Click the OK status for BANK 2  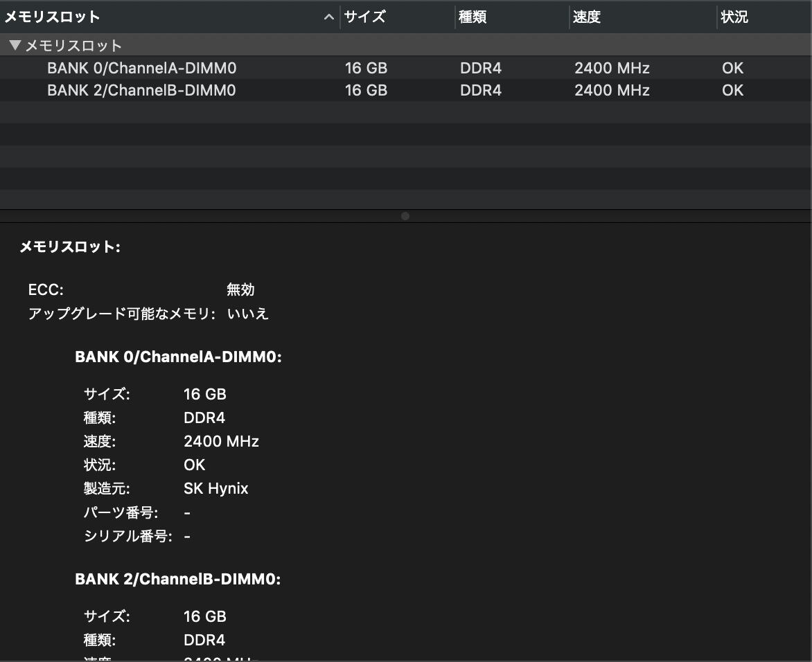[x=732, y=90]
